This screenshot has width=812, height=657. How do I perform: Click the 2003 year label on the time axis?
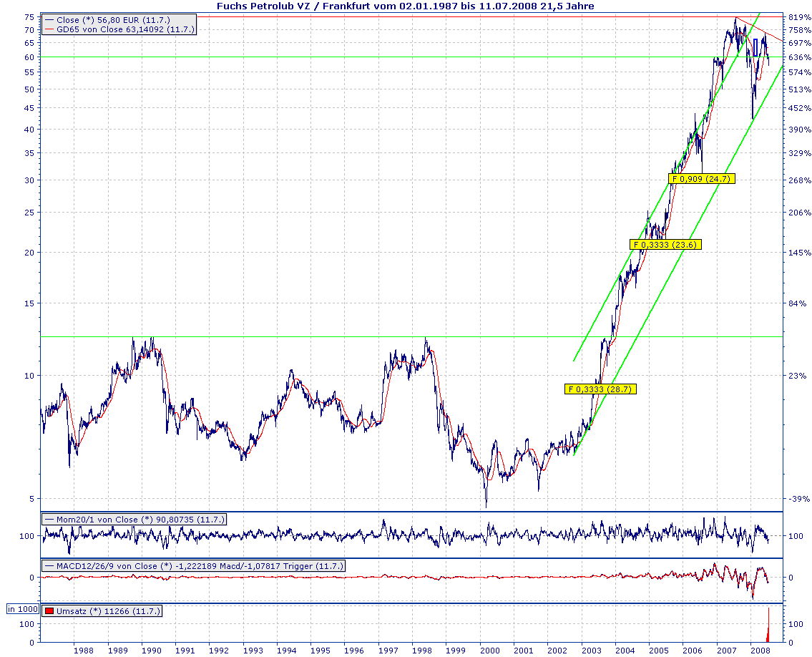click(591, 651)
